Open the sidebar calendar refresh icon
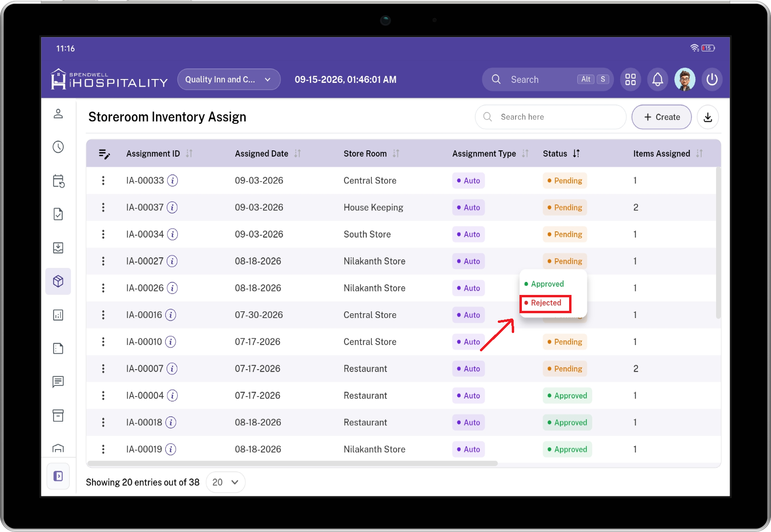Viewport: 771px width, 532px height. coord(58,181)
